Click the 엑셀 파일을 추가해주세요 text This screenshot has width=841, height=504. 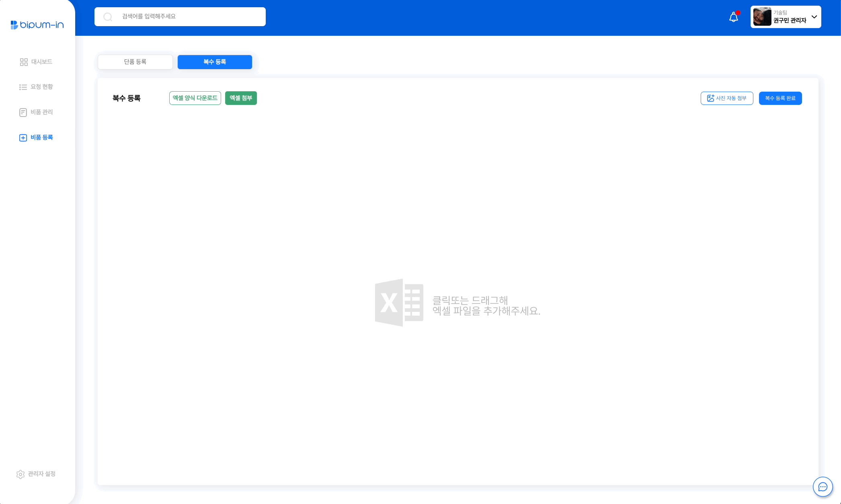tap(486, 311)
